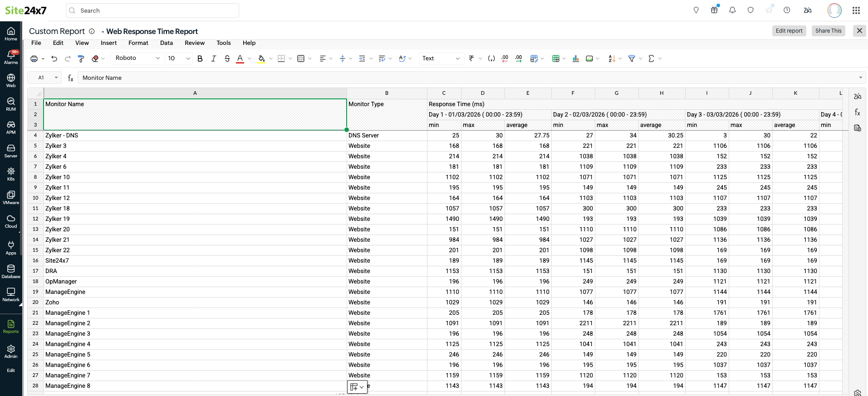Toggle italic formatting
Viewport: 868px width, 396px height.
point(214,59)
